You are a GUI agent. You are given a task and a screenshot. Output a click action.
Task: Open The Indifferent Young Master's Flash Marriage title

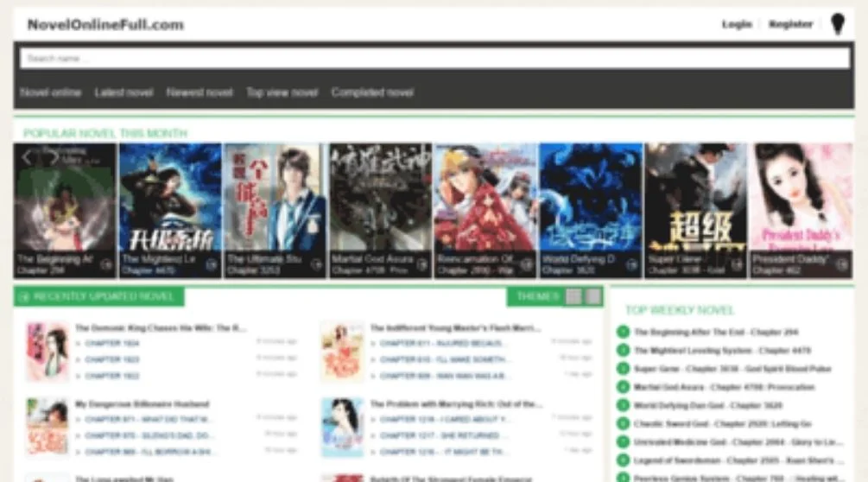(455, 328)
